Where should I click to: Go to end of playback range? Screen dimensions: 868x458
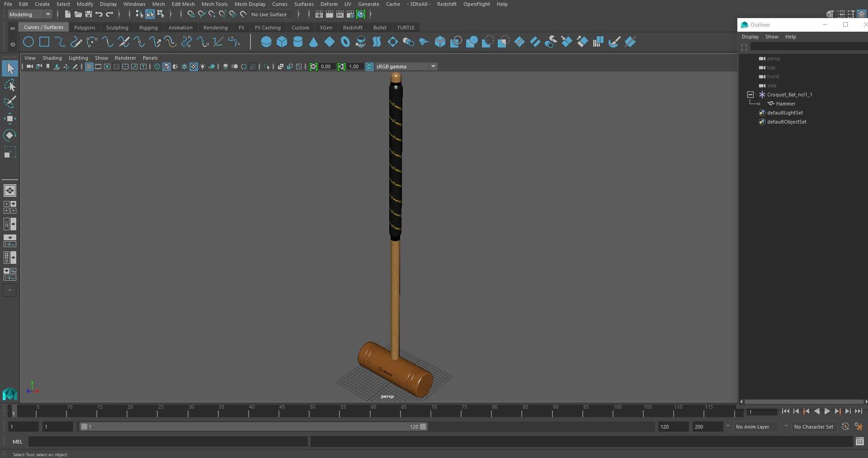click(858, 411)
